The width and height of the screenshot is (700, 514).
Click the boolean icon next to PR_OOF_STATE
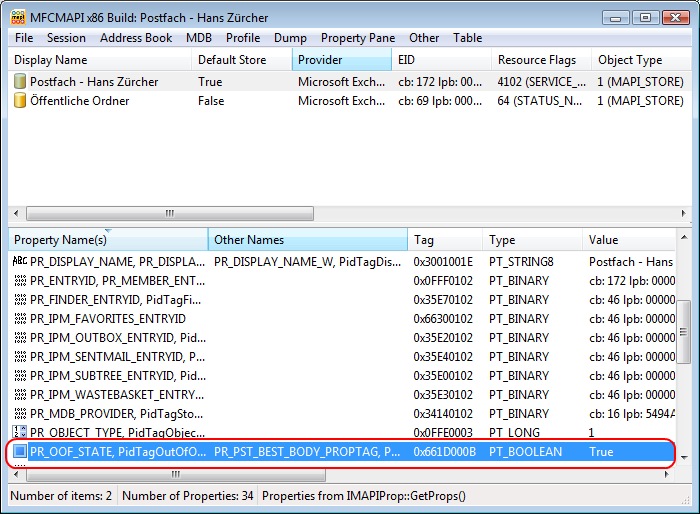(x=20, y=451)
